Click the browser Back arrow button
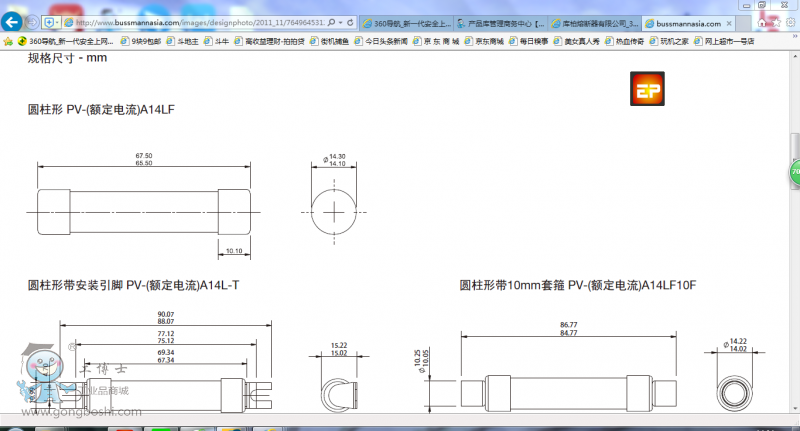800x431 pixels. click(12, 22)
